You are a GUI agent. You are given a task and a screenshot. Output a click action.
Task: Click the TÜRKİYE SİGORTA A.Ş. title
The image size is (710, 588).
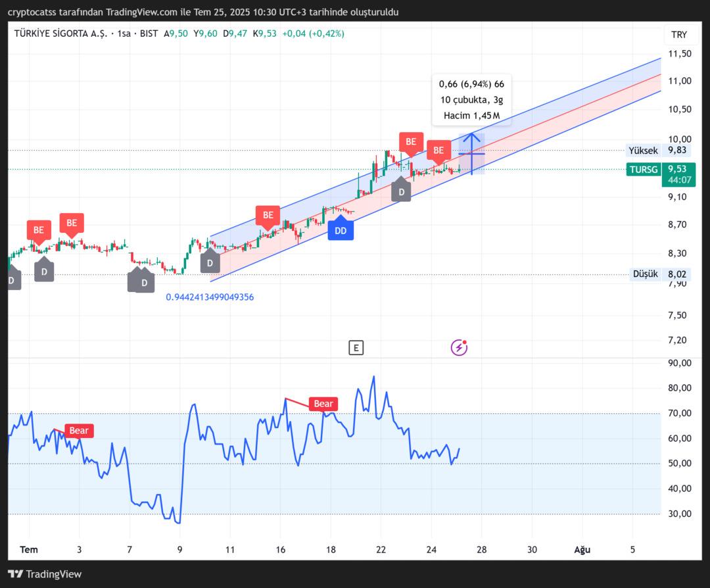60,34
